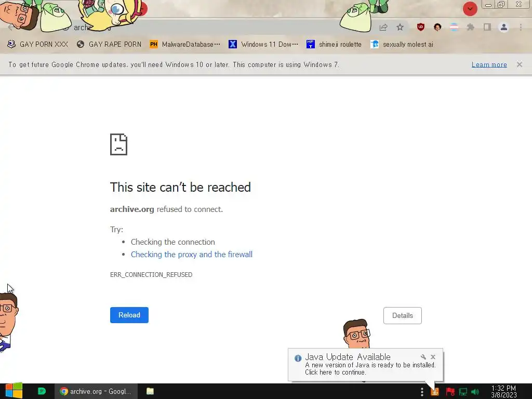Click the info icon on the Java notification
The height and width of the screenshot is (399, 532).
[298, 358]
